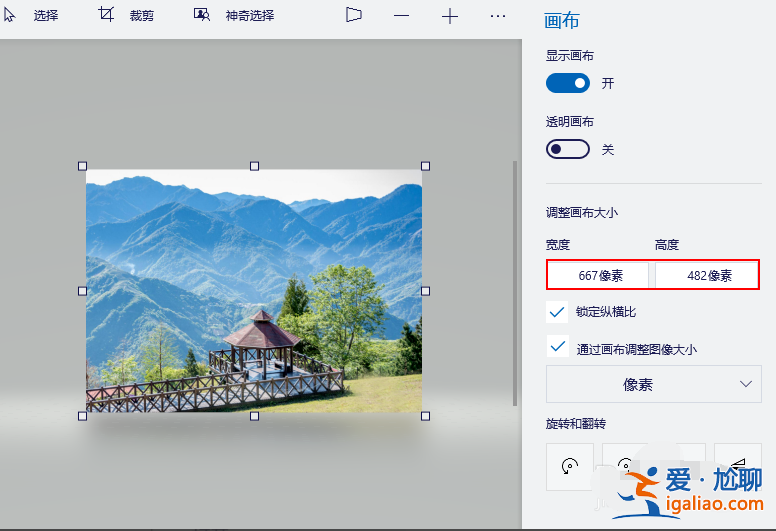Activate the 神奇选择 magic select tool
776x531 pixels.
click(234, 15)
